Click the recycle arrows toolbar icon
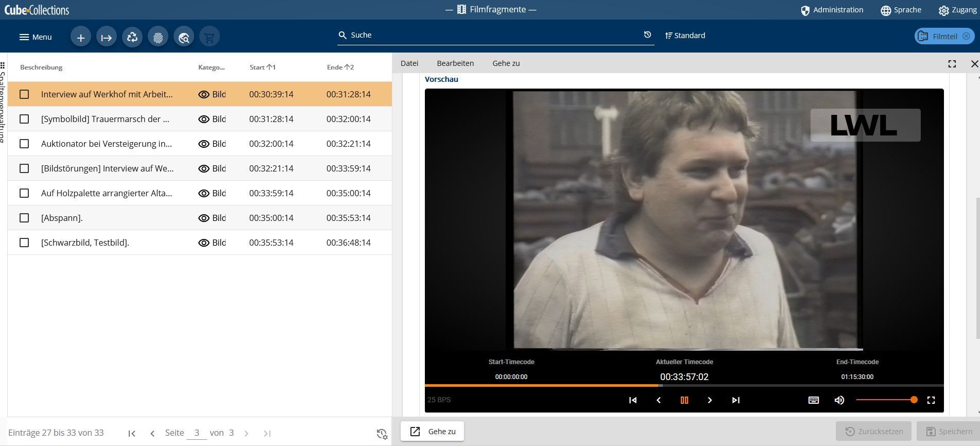The height and width of the screenshot is (446, 980). click(x=132, y=37)
